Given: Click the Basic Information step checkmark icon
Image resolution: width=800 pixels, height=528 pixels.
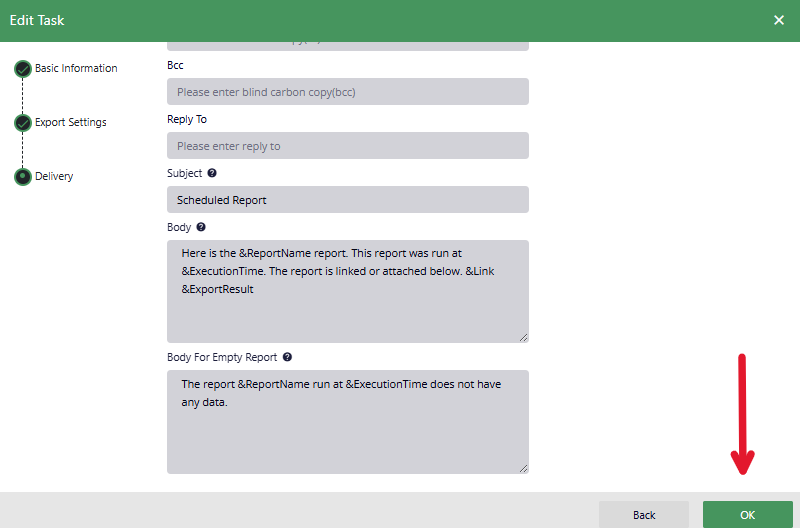Looking at the screenshot, I should pos(22,69).
